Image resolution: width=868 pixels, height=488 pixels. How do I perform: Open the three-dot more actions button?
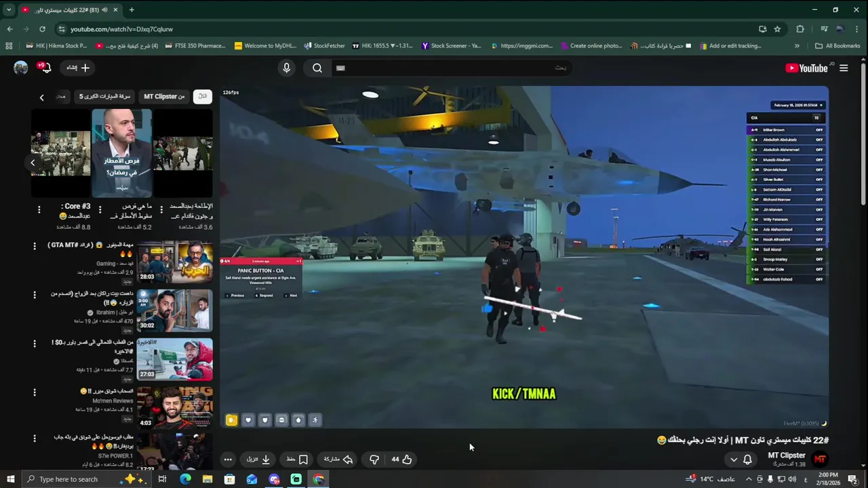pos(228,460)
